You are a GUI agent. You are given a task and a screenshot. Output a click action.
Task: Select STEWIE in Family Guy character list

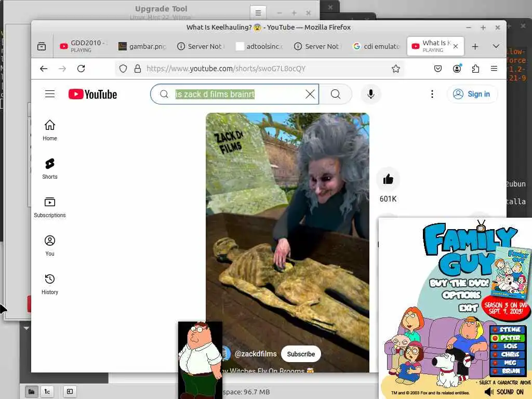[x=508, y=329]
